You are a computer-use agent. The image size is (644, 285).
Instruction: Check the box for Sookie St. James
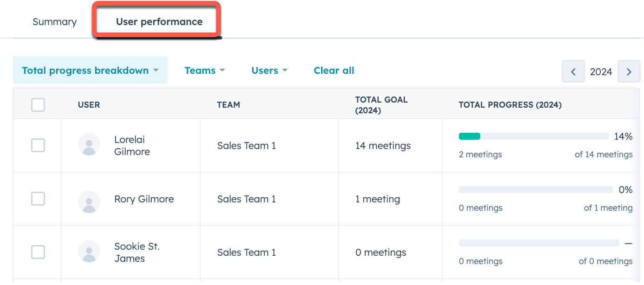pos(38,252)
